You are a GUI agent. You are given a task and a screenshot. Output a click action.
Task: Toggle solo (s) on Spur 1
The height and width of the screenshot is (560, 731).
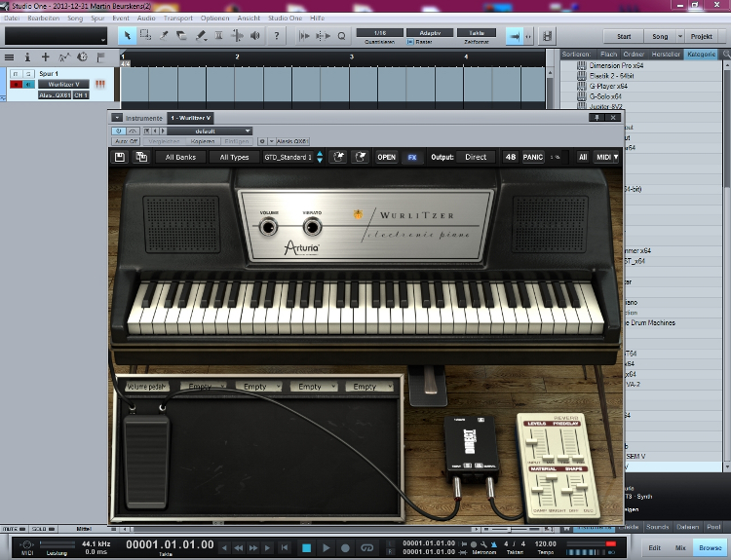click(28, 74)
